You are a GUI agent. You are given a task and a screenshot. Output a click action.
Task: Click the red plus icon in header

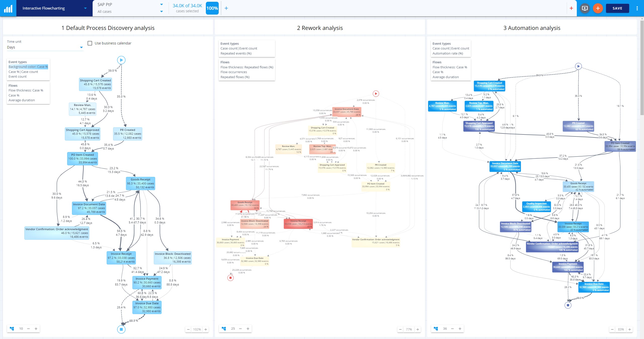click(x=571, y=8)
